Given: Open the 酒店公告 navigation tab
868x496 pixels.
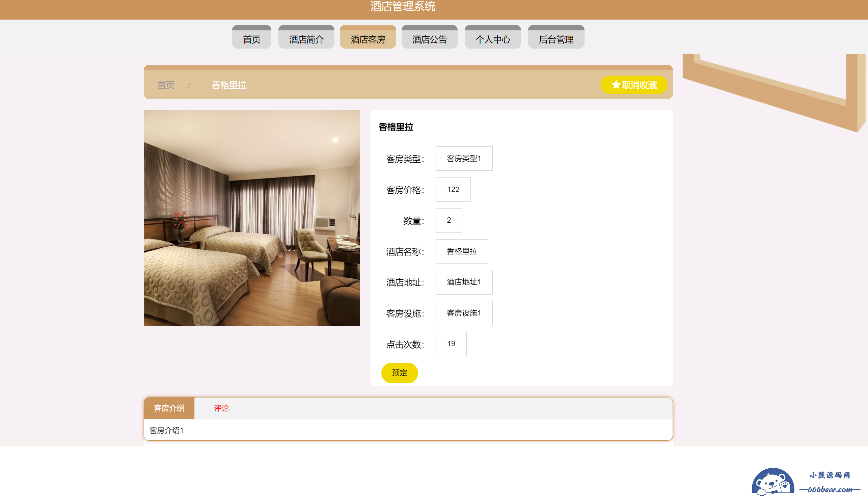Looking at the screenshot, I should coord(429,37).
